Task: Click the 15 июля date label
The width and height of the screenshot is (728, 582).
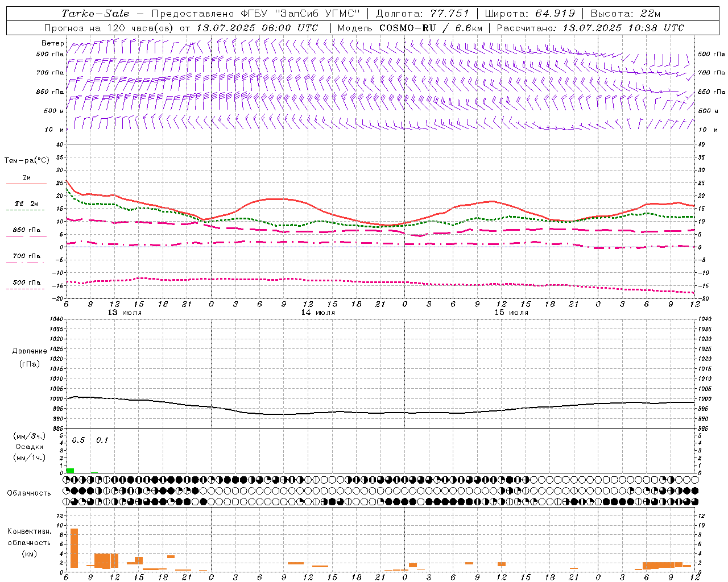Action: point(511,313)
